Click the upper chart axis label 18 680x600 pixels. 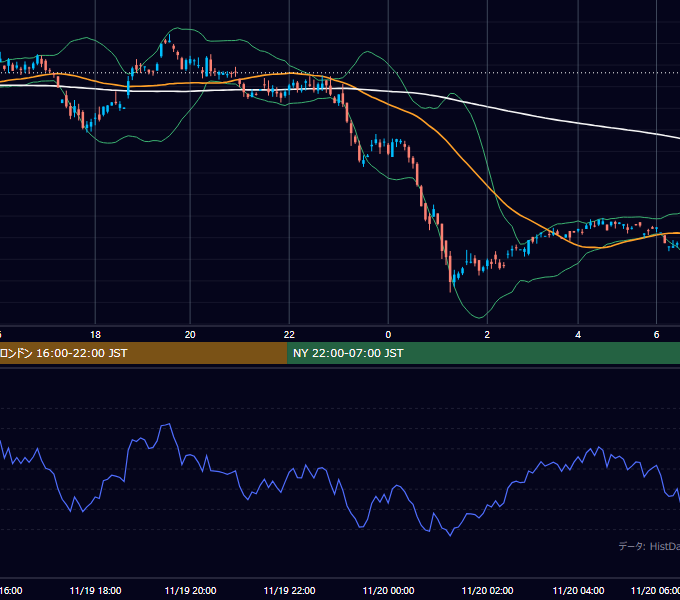(95, 335)
